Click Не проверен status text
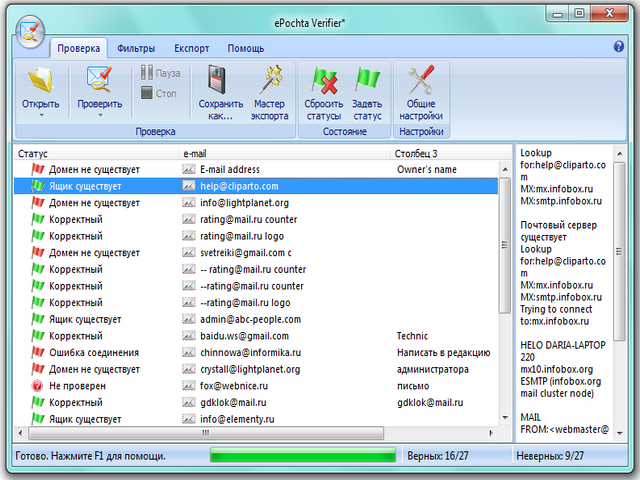 (77, 386)
